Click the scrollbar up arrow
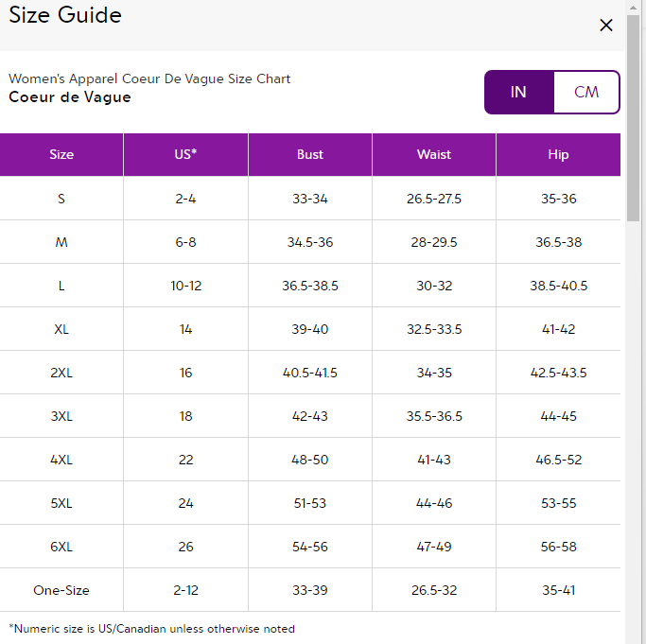 (633, 8)
